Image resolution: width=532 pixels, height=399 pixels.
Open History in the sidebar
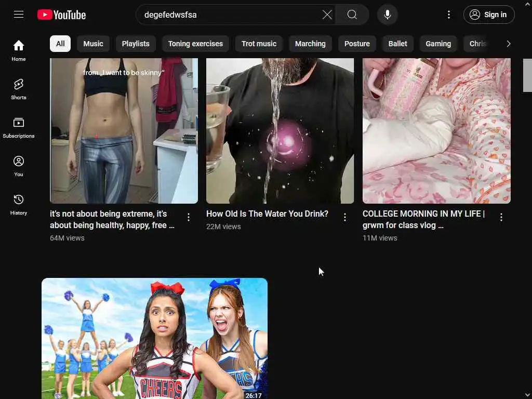pos(19,205)
